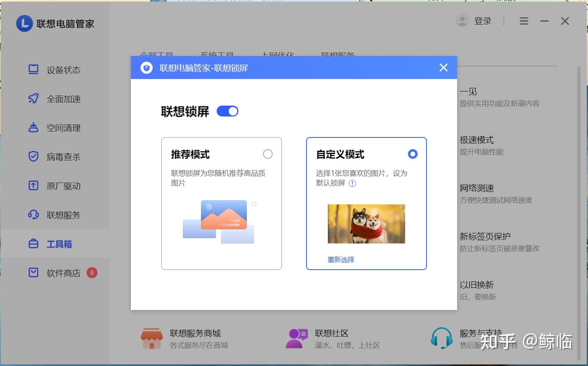
Task: Click the main window vertical scrollbar
Action: point(579,212)
